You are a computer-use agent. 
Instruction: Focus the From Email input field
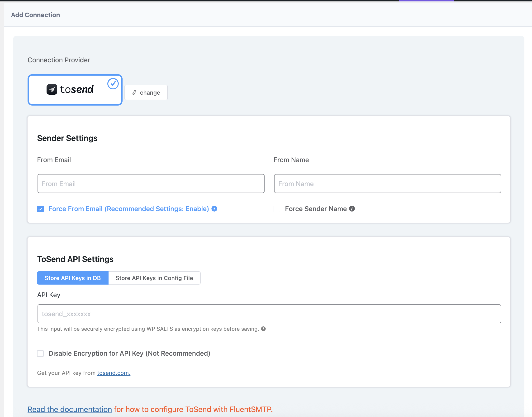pos(151,184)
